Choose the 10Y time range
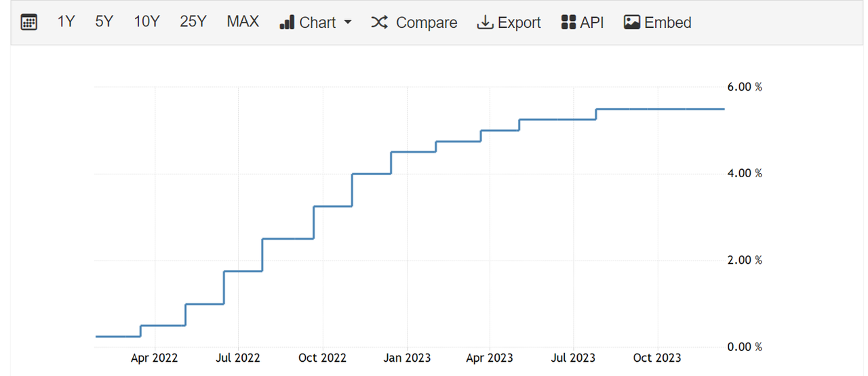The height and width of the screenshot is (376, 868). [146, 22]
